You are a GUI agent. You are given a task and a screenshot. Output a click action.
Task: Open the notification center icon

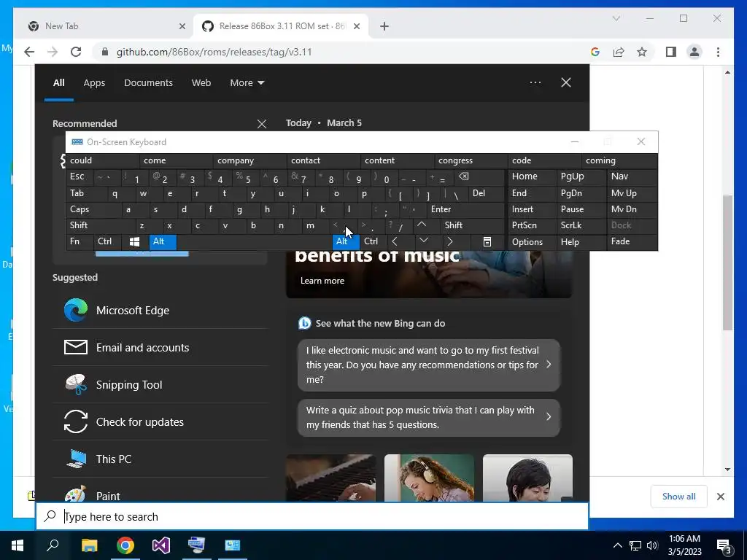tap(724, 546)
